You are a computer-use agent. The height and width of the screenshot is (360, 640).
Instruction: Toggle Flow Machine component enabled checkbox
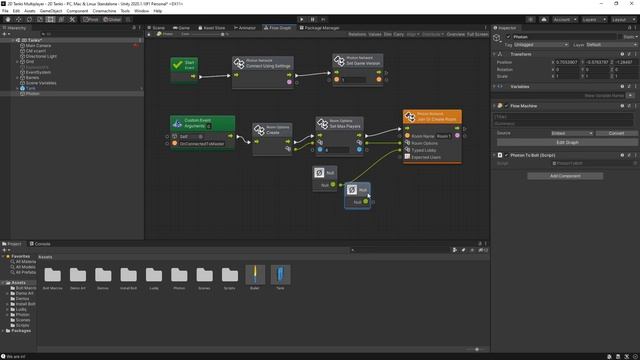[x=507, y=106]
